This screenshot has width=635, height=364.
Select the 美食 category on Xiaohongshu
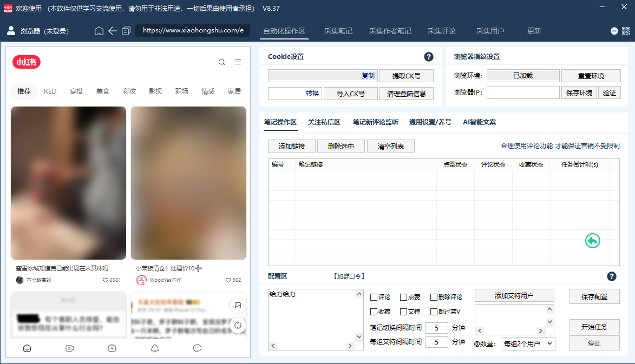[103, 91]
